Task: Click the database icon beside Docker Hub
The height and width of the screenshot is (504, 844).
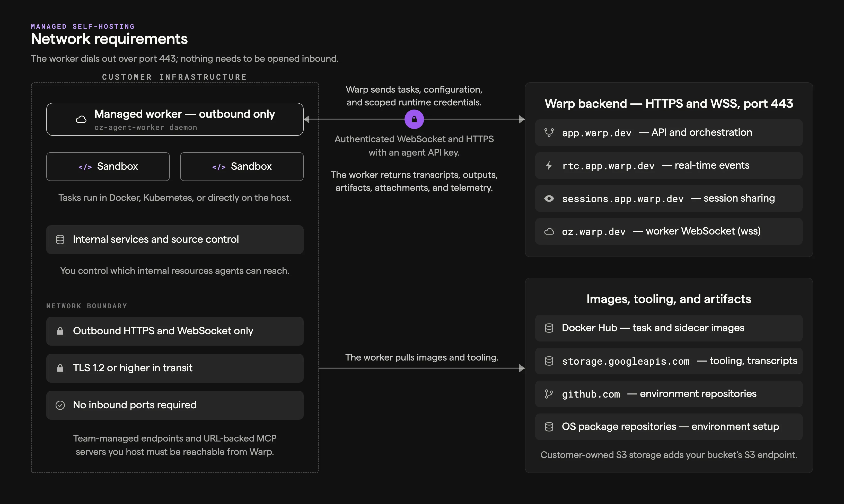Action: coord(549,328)
